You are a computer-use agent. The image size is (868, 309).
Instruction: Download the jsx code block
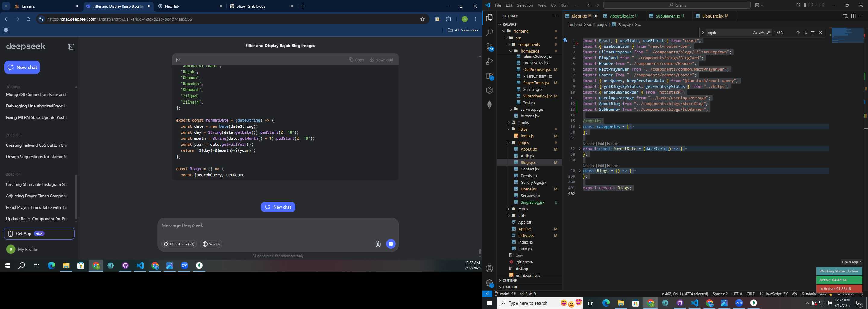point(382,60)
